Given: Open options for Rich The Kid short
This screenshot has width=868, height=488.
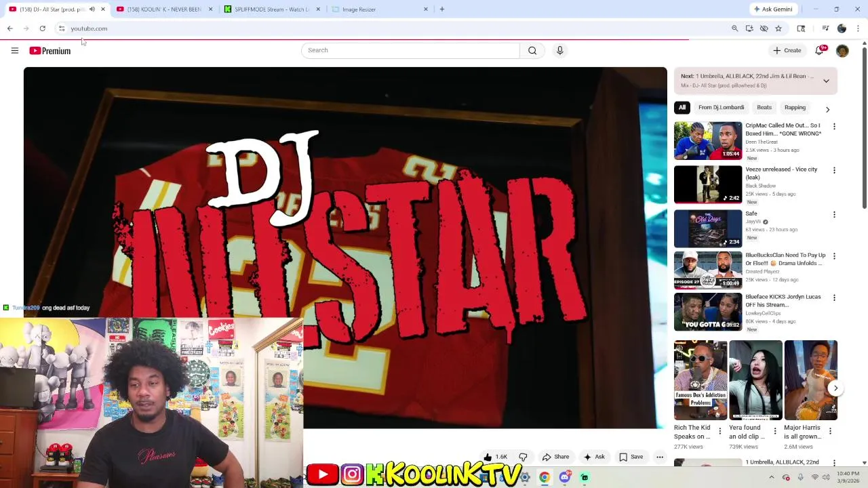Looking at the screenshot, I should (720, 431).
